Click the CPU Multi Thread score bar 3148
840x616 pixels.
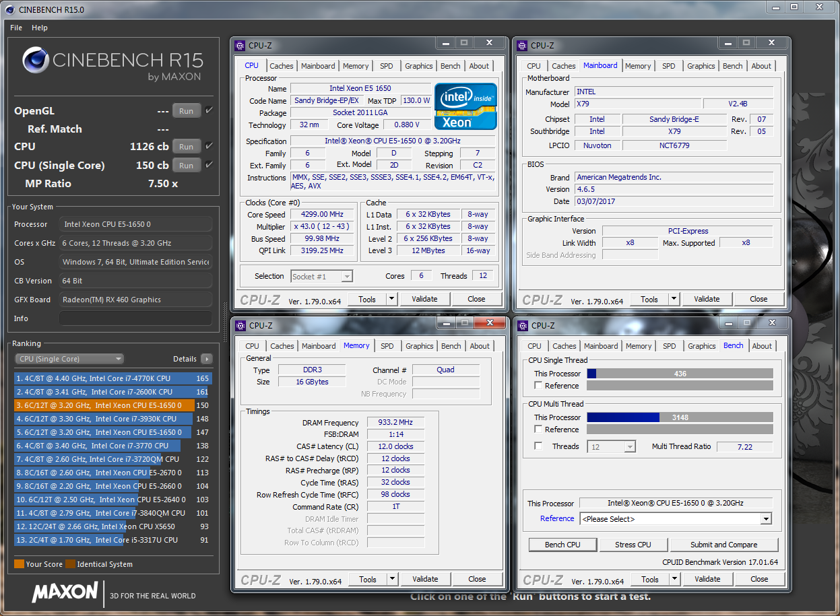click(x=680, y=417)
